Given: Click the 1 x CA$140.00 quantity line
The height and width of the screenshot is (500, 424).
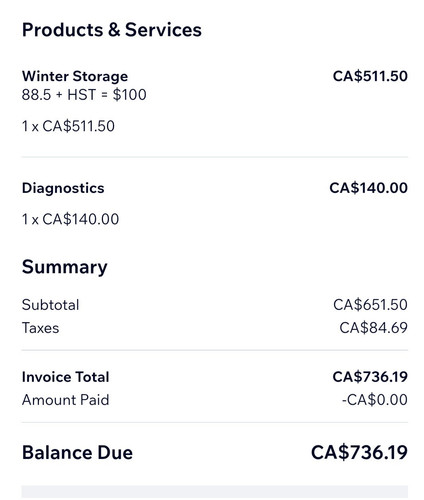Looking at the screenshot, I should pyautogui.click(x=70, y=219).
